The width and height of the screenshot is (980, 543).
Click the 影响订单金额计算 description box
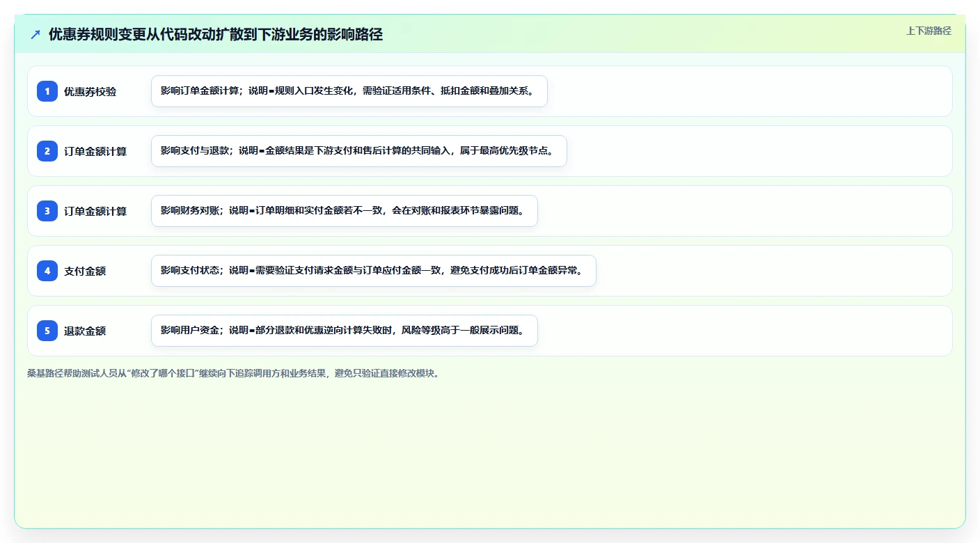pyautogui.click(x=349, y=91)
